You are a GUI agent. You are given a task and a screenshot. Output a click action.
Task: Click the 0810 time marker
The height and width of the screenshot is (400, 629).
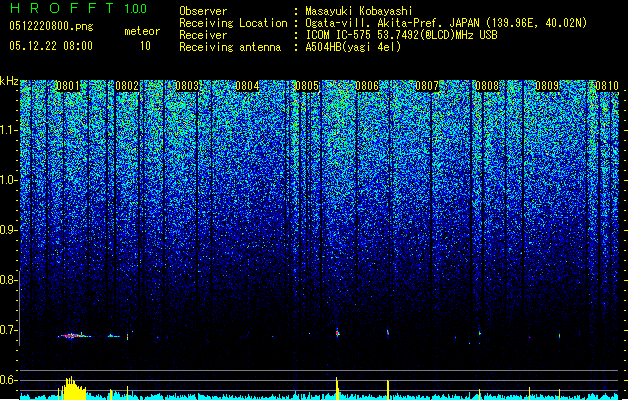coord(607,86)
